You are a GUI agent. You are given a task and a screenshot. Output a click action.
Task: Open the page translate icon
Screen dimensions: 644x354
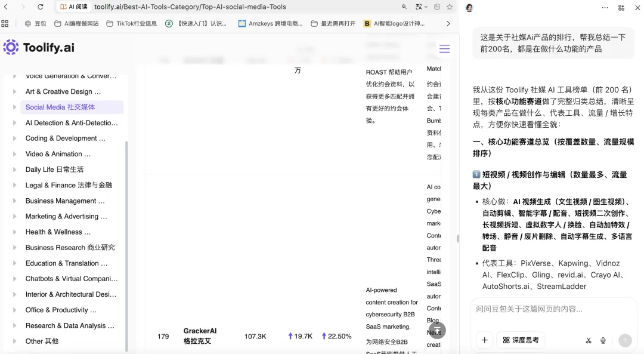(419, 7)
